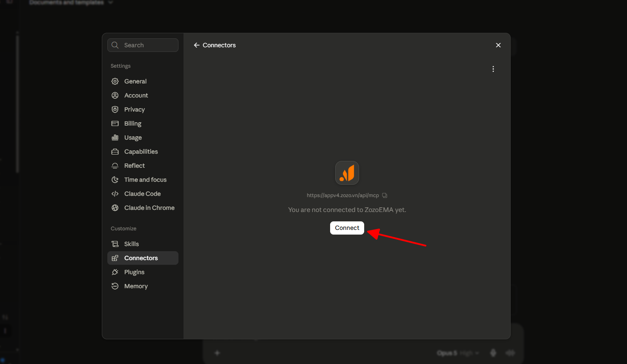Open the Plugins section
The height and width of the screenshot is (364, 627).
143,272
